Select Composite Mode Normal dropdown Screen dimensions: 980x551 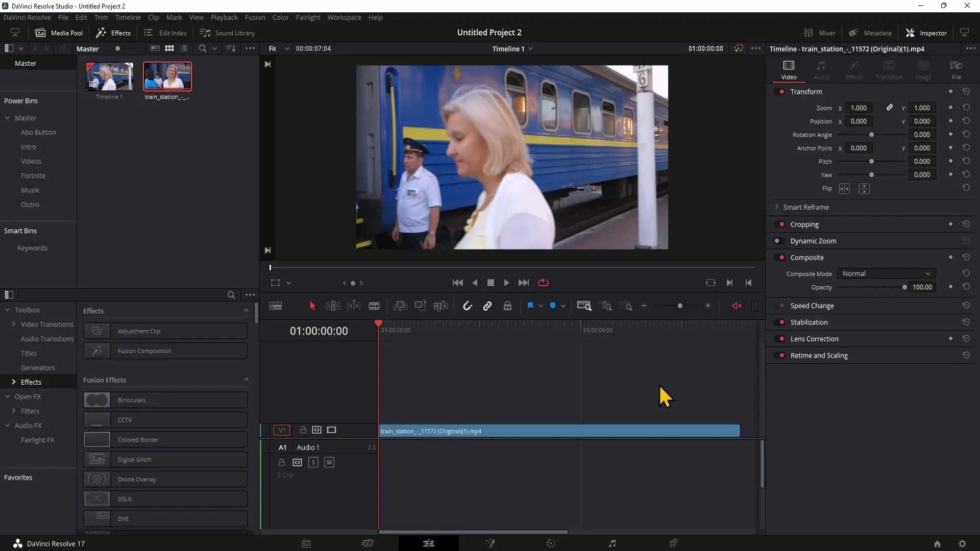[885, 273]
